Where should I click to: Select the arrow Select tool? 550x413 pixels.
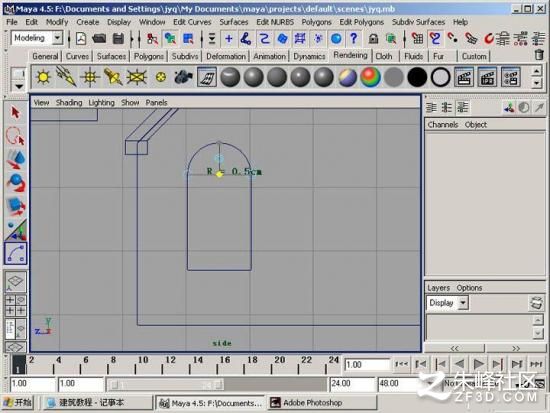[15, 113]
